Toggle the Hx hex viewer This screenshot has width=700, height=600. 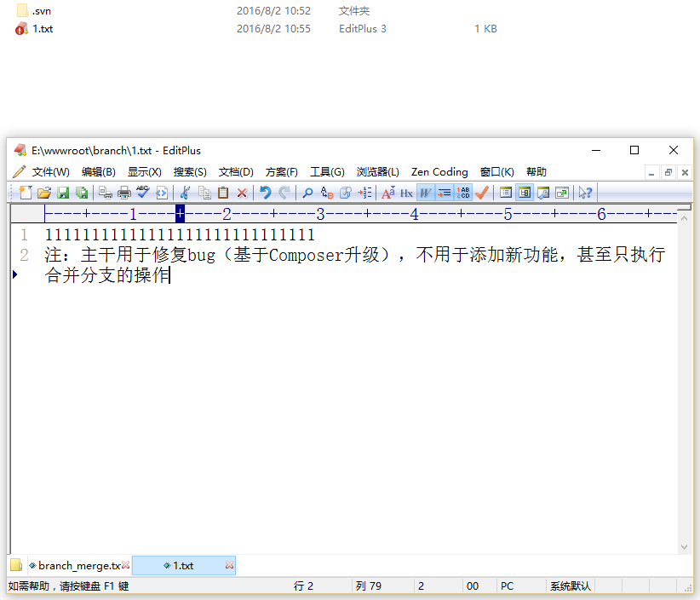coord(406,193)
